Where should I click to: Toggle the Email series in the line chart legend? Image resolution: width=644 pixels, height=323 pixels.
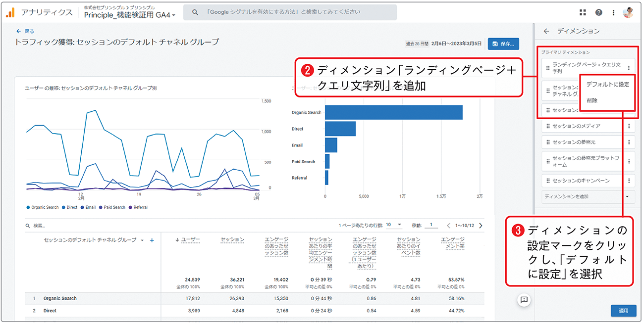(x=88, y=207)
